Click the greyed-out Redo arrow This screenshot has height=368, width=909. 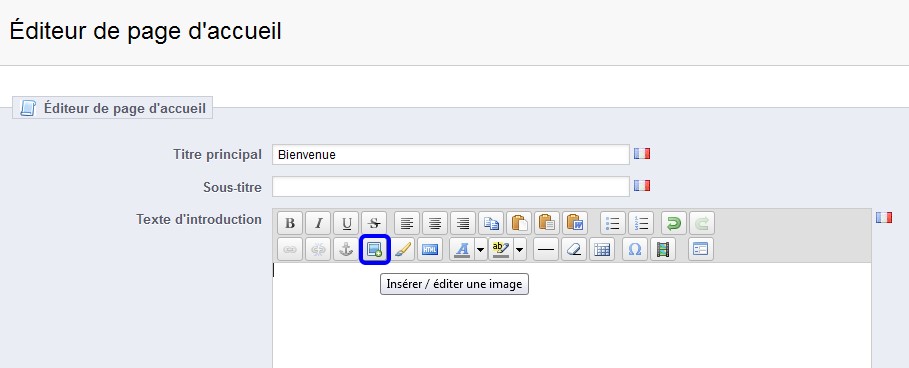tap(702, 223)
